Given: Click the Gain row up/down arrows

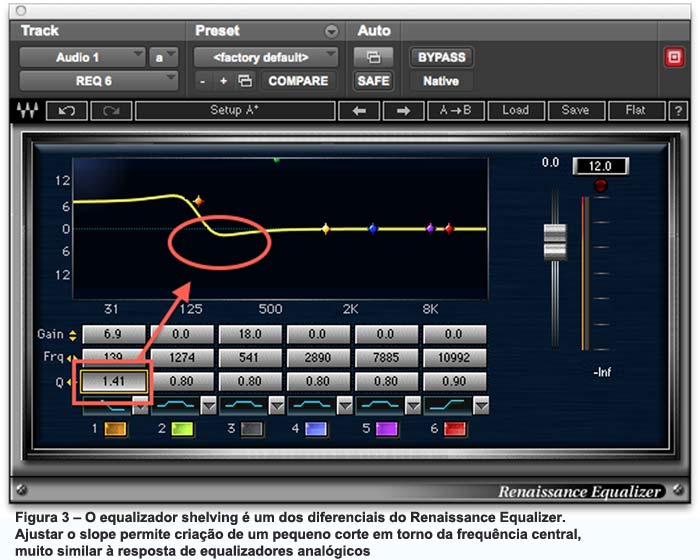Looking at the screenshot, I should [72, 335].
